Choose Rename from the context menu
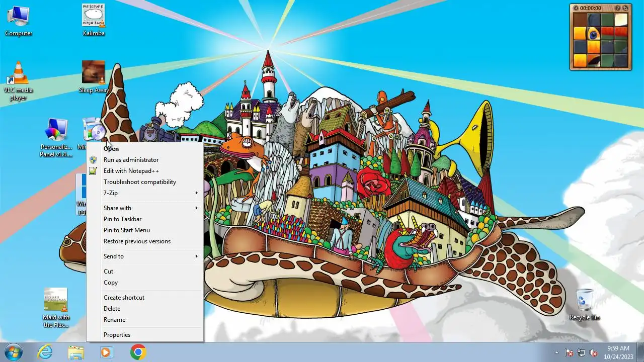 tap(145, 320)
